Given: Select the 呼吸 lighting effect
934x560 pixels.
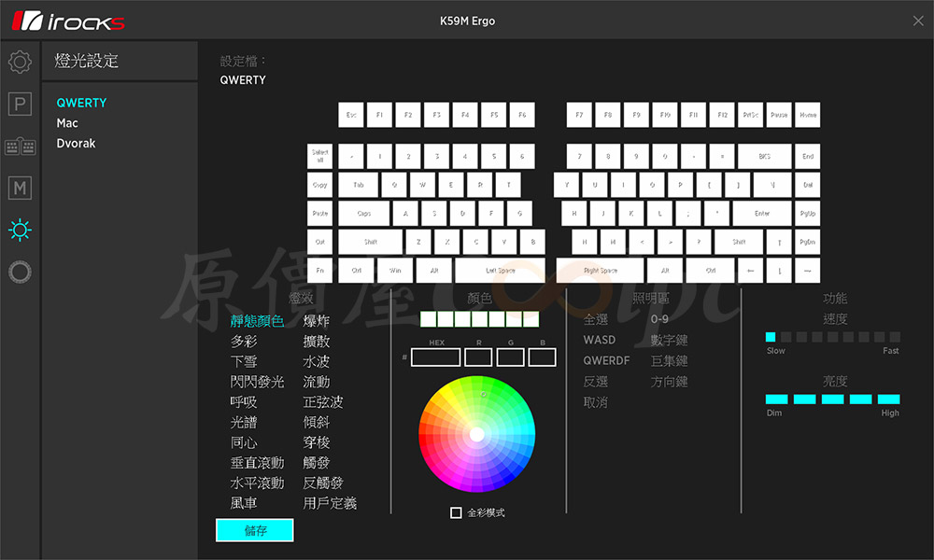Looking at the screenshot, I should click(x=244, y=402).
